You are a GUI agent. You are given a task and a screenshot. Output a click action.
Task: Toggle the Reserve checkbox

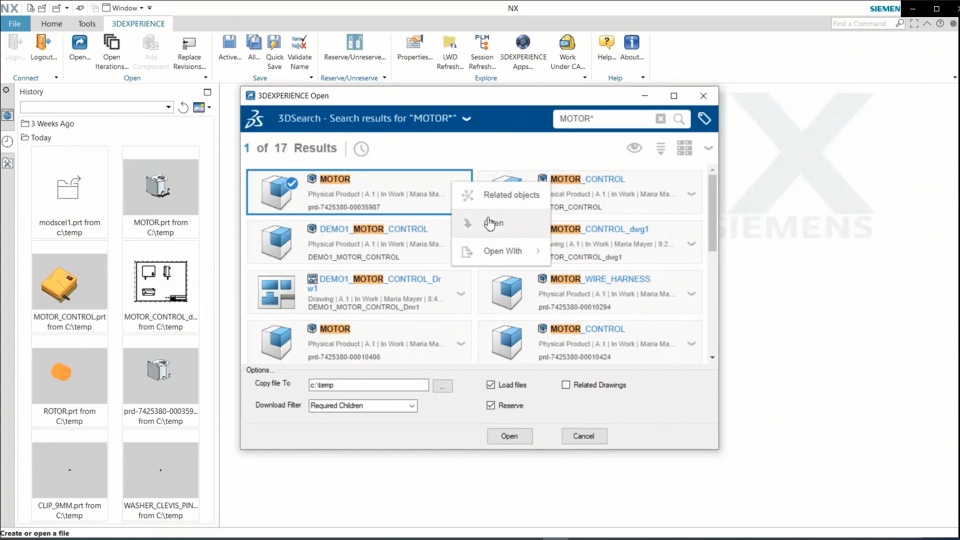click(490, 405)
